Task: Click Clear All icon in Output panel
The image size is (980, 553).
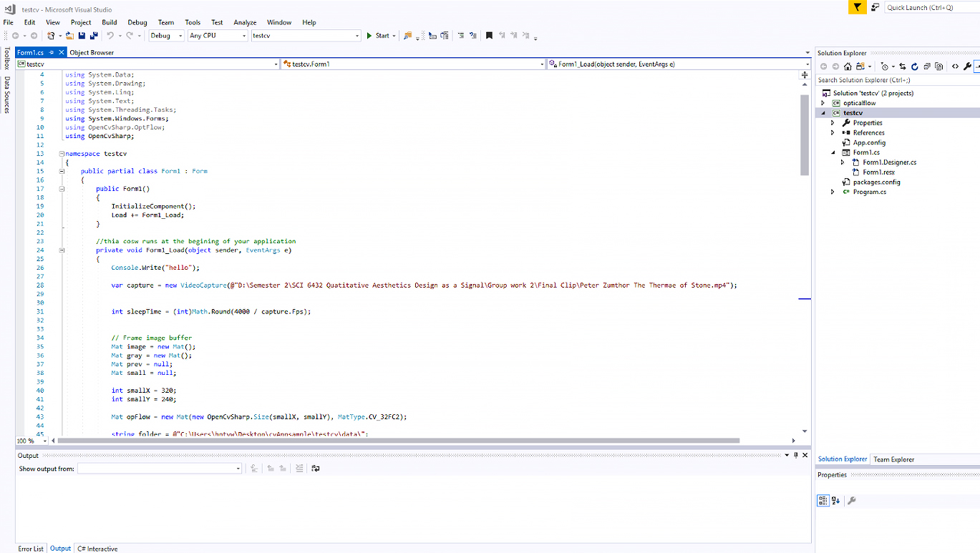Action: click(x=299, y=469)
